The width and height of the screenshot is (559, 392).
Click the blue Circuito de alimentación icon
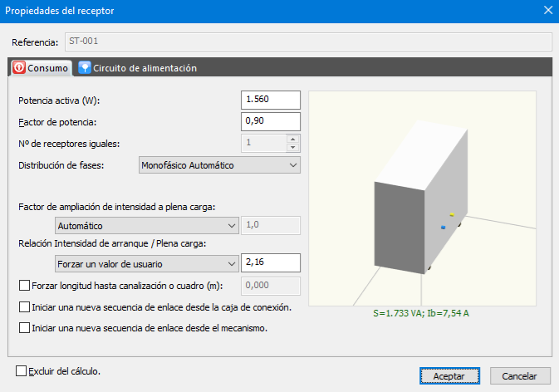(x=85, y=67)
